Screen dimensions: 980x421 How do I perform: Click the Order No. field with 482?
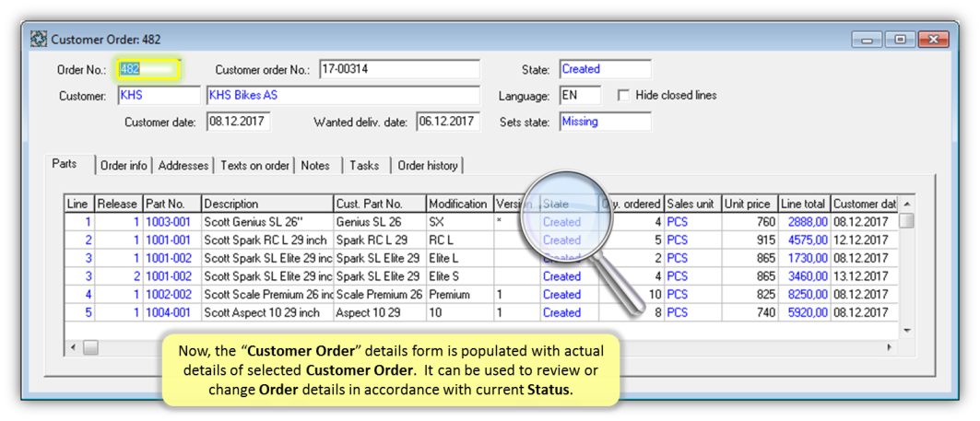point(148,69)
